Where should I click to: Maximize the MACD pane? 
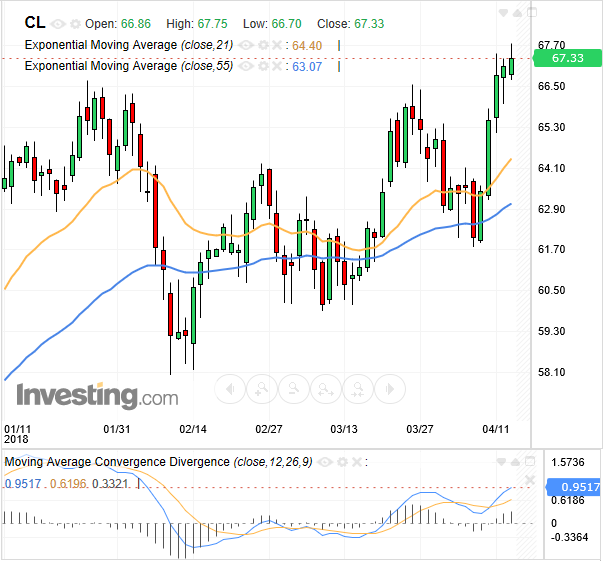(x=531, y=461)
